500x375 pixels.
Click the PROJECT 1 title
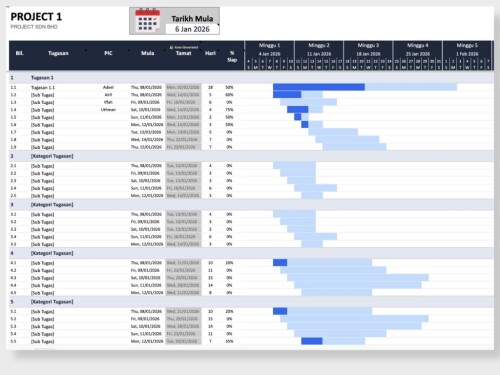[36, 17]
